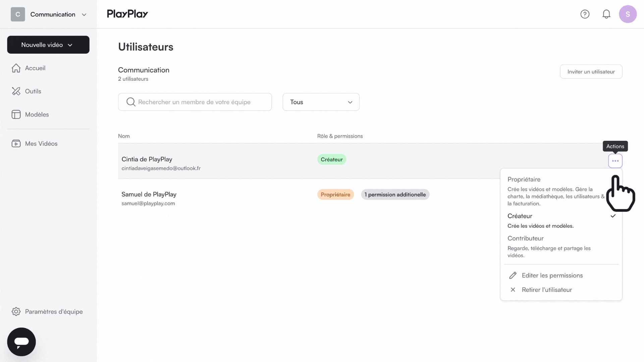This screenshot has width=644, height=362.
Task: Open notifications bell icon
Action: pyautogui.click(x=606, y=14)
